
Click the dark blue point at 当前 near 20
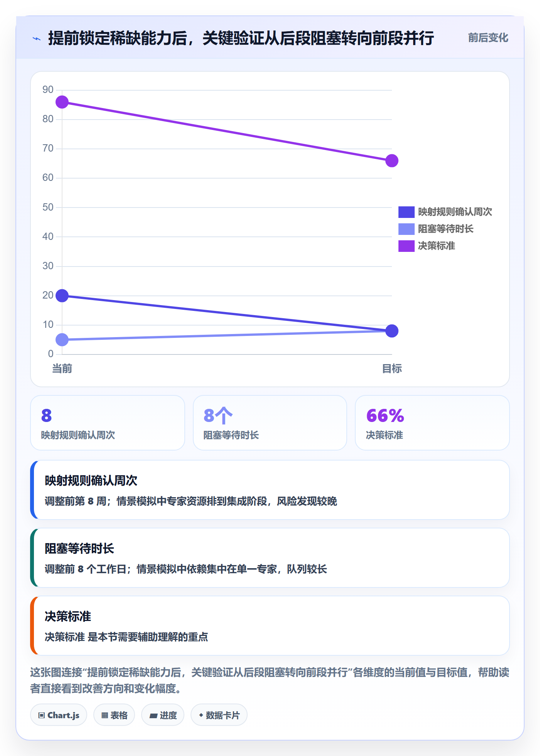coord(62,296)
